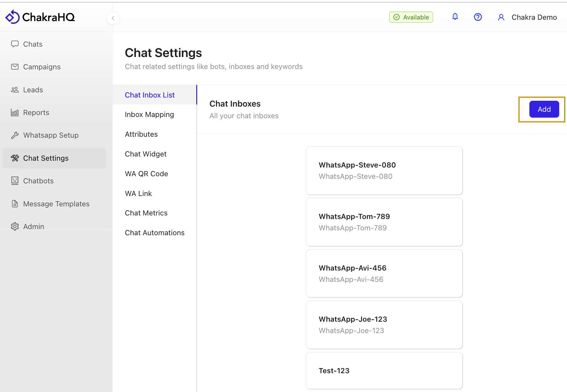Image resolution: width=567 pixels, height=392 pixels.
Task: Click the Whatsapp Setup wrench icon
Action: 15,135
